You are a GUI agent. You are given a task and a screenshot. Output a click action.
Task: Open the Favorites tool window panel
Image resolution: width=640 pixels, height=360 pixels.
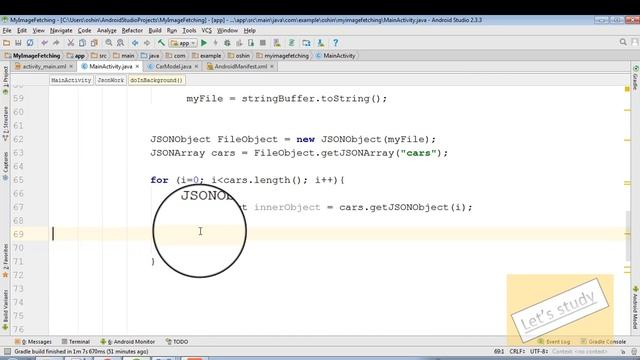click(x=5, y=261)
